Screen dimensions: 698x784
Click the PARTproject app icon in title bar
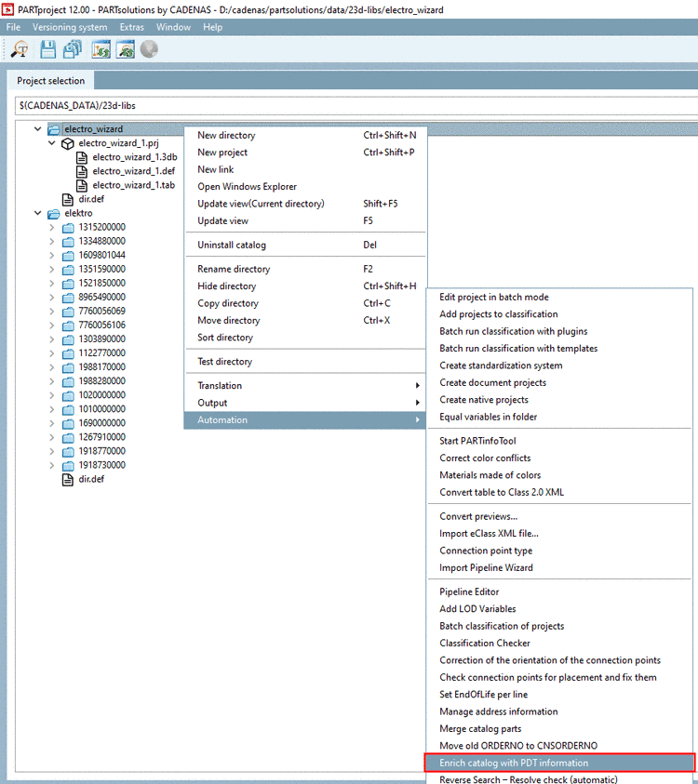[x=7, y=9]
